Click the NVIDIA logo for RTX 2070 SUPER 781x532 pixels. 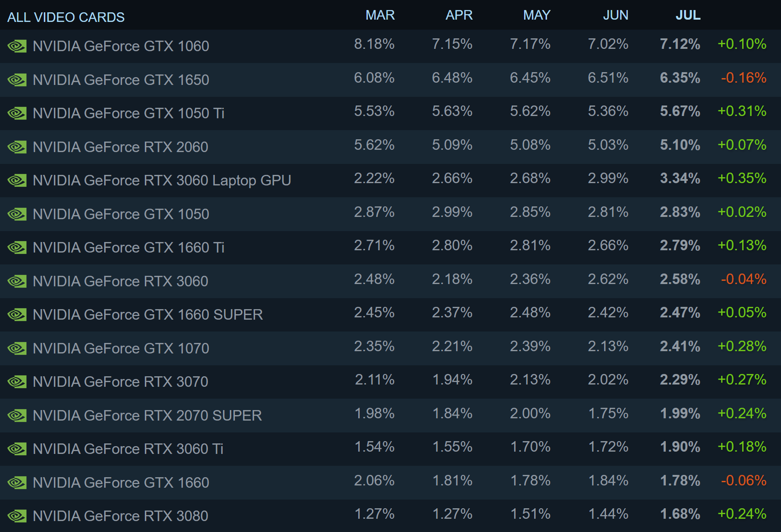[x=17, y=416]
